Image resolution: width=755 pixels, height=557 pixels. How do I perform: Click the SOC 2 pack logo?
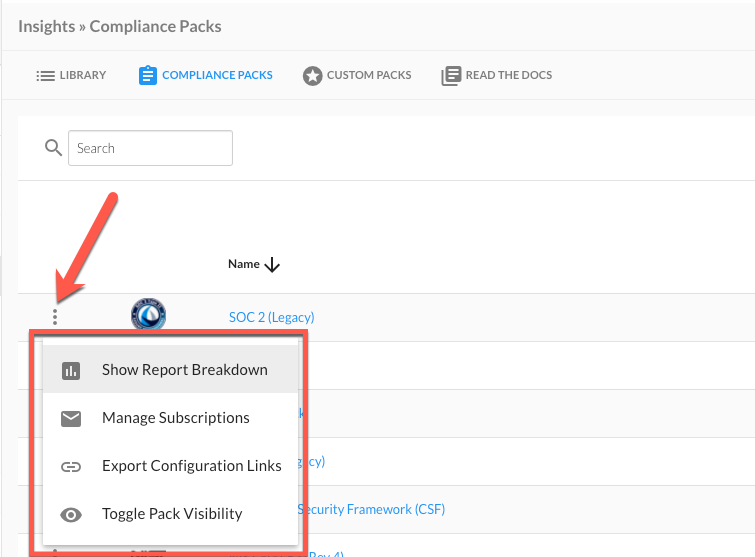[x=148, y=314]
